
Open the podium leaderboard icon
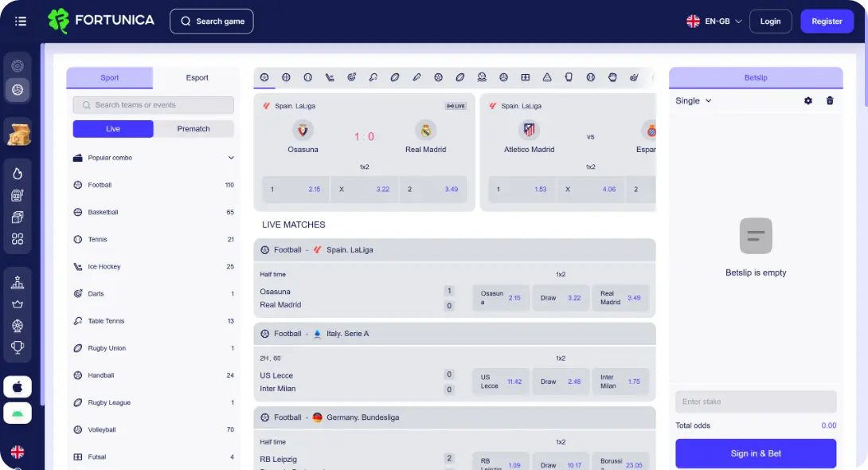point(18,282)
